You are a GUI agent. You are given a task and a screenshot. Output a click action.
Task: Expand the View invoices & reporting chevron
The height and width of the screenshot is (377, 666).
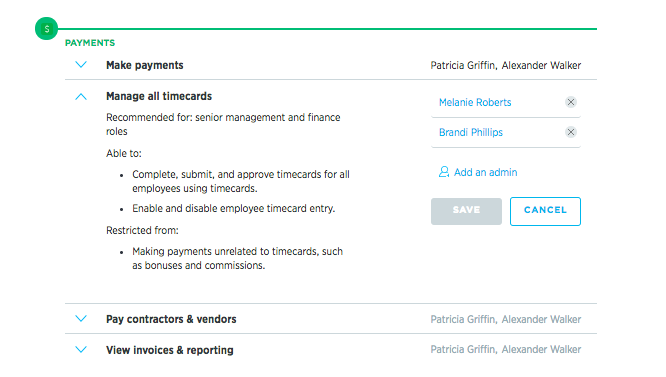pyautogui.click(x=81, y=349)
